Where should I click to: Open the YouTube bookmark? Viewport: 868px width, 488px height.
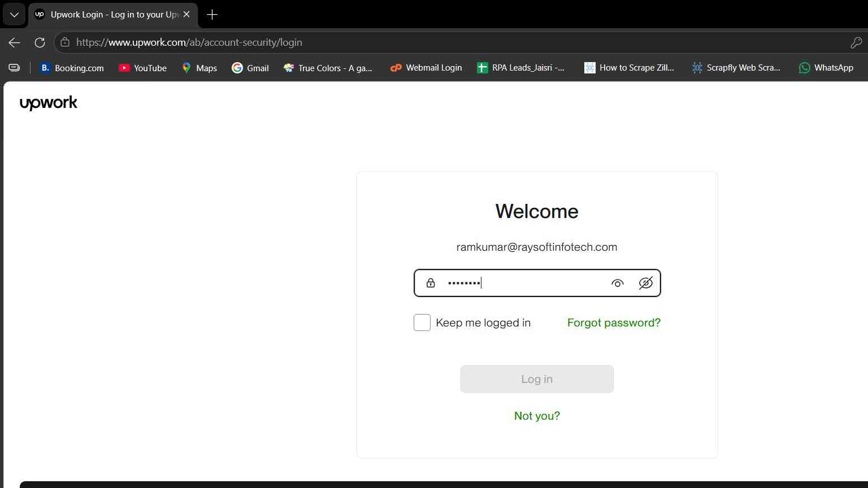[x=142, y=68]
